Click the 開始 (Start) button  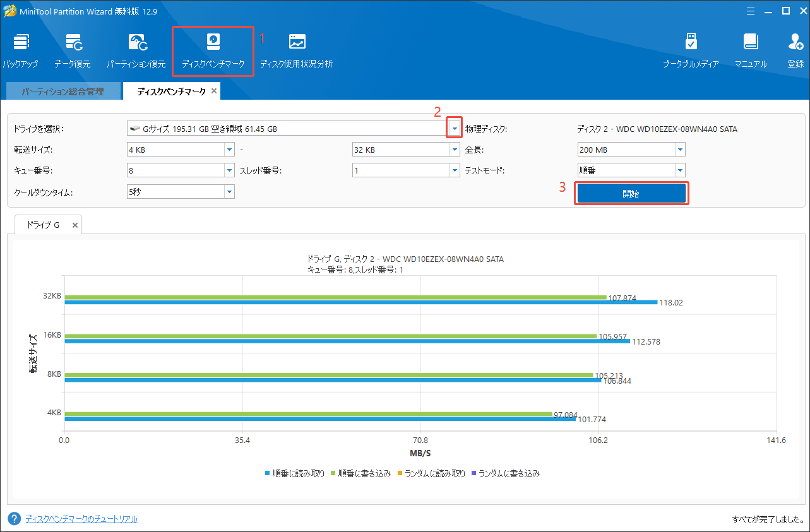631,192
